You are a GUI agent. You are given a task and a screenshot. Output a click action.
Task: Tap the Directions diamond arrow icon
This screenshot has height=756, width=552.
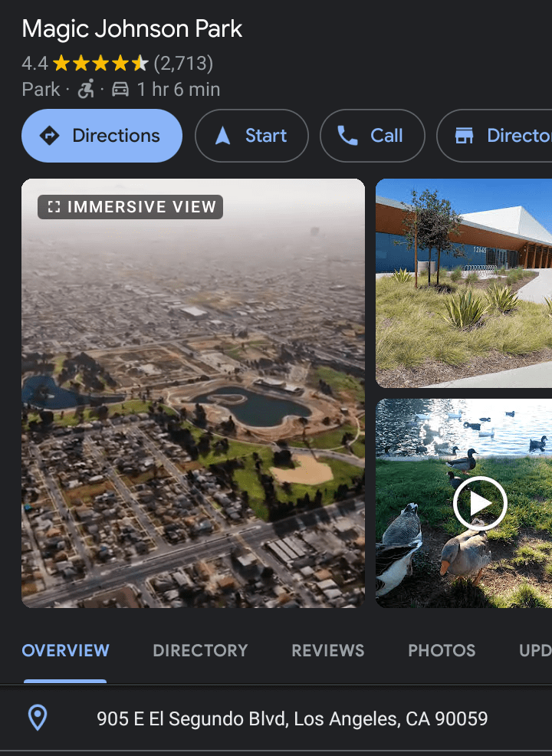click(50, 136)
